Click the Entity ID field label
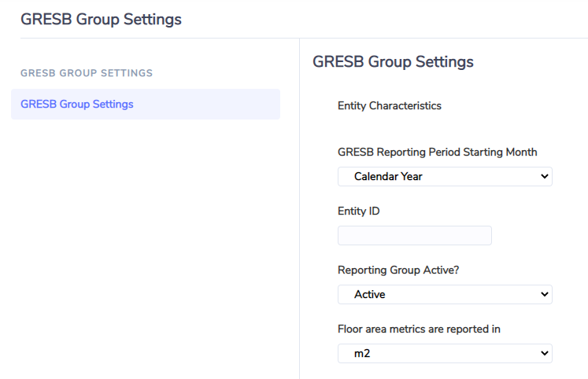The height and width of the screenshot is (379, 588). 358,212
